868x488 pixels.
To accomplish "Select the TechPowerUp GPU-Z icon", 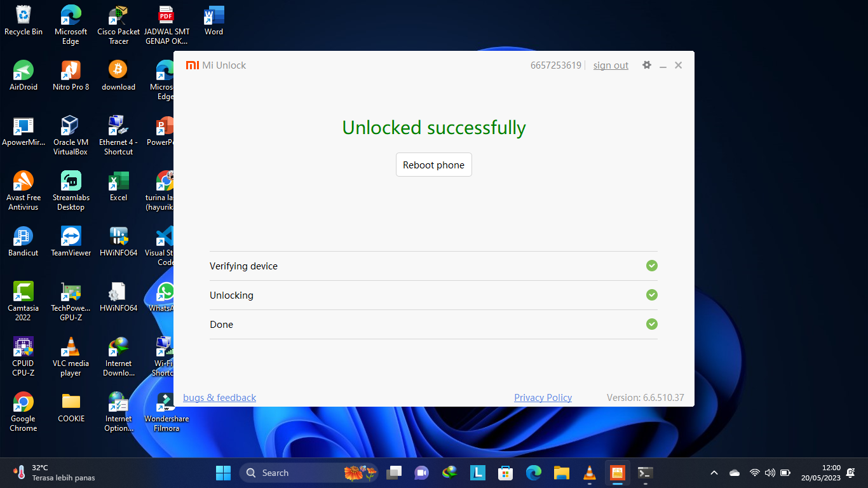I will pos(71,301).
